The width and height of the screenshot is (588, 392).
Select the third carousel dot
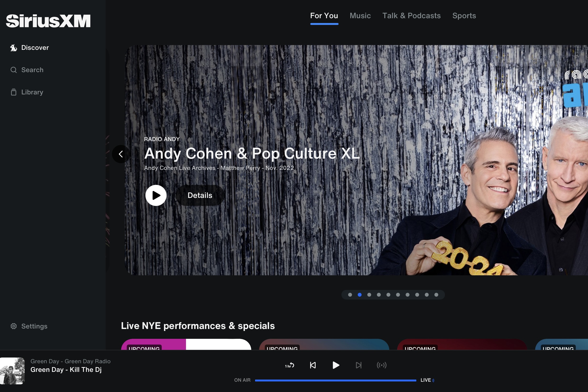point(369,295)
